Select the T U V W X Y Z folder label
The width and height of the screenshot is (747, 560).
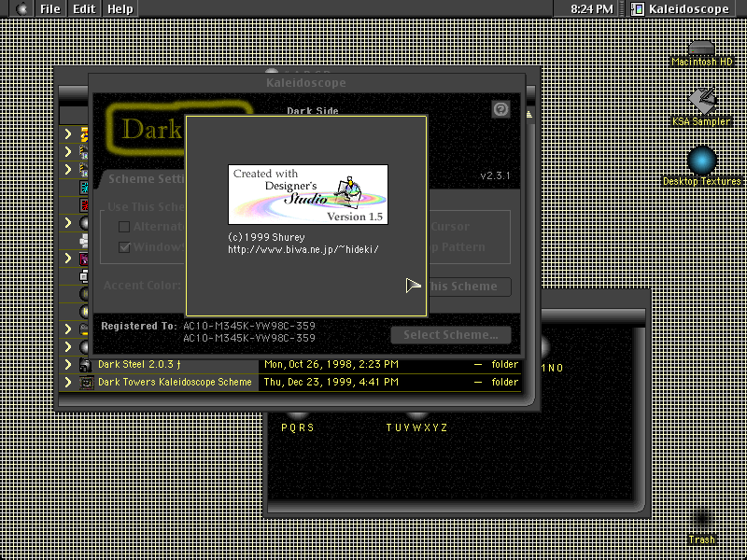416,427
